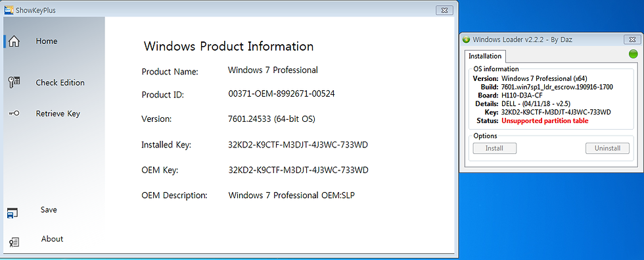644x260 pixels.
Task: Click OEM Description value Windows 7 Professional OEM:SLP
Action: pyautogui.click(x=291, y=195)
